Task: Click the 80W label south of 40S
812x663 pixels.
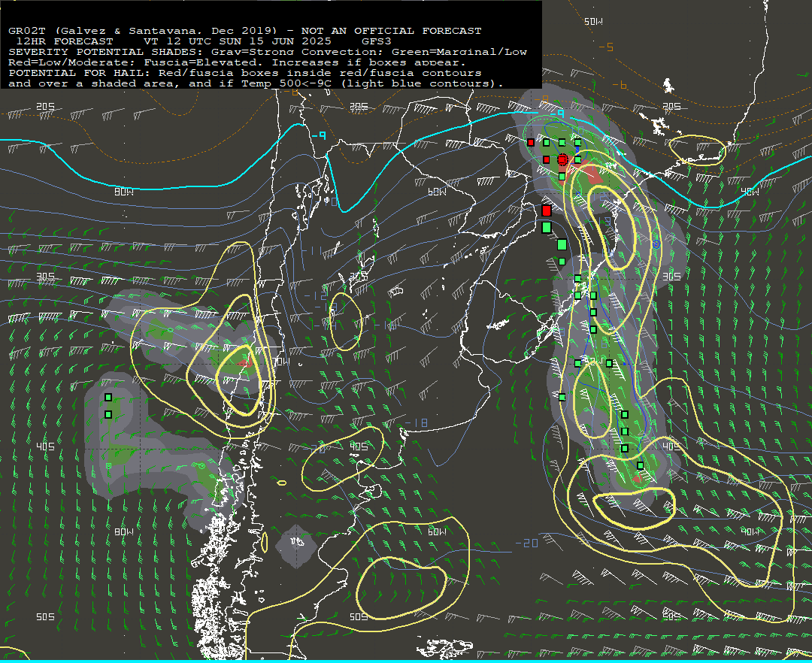Action: (x=124, y=531)
